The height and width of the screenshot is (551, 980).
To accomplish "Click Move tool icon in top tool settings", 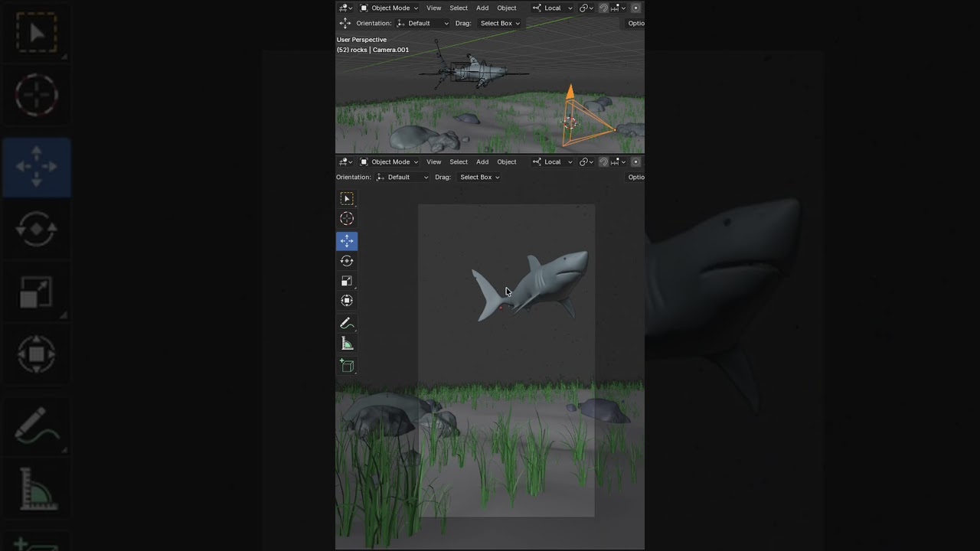I will point(345,23).
